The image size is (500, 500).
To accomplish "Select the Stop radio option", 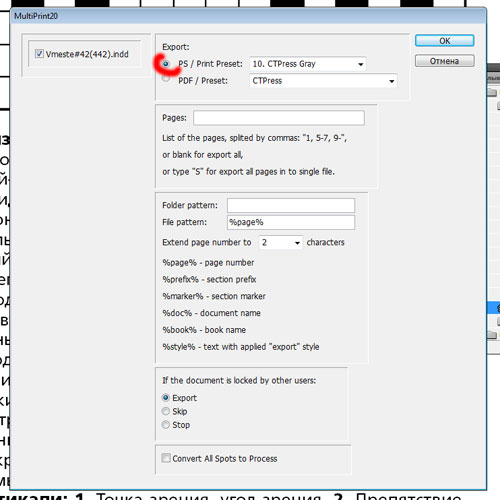I will [x=166, y=425].
